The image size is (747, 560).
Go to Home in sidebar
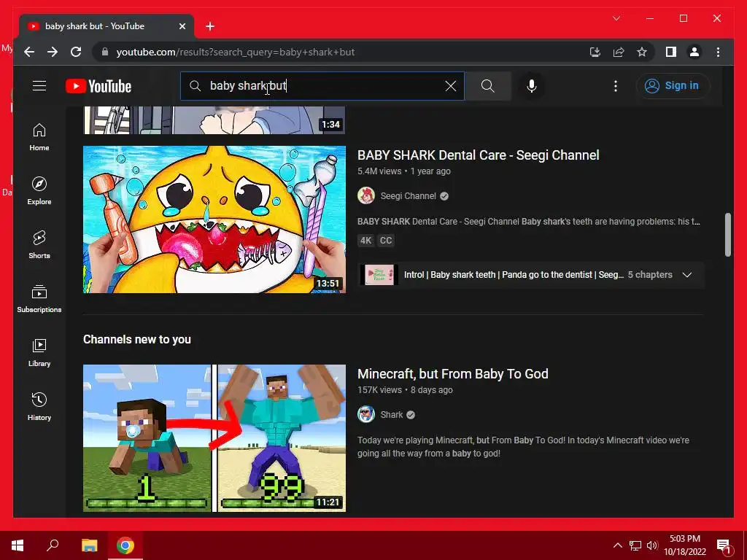click(39, 138)
